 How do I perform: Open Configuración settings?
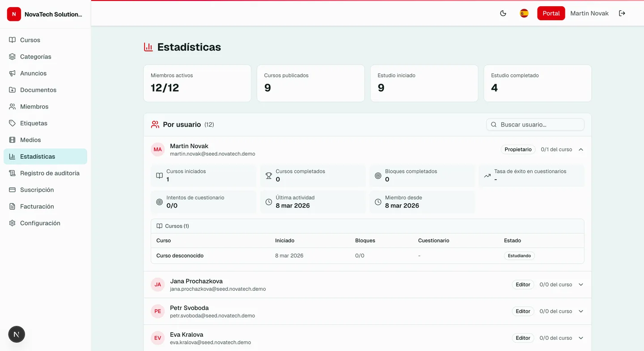[40, 223]
